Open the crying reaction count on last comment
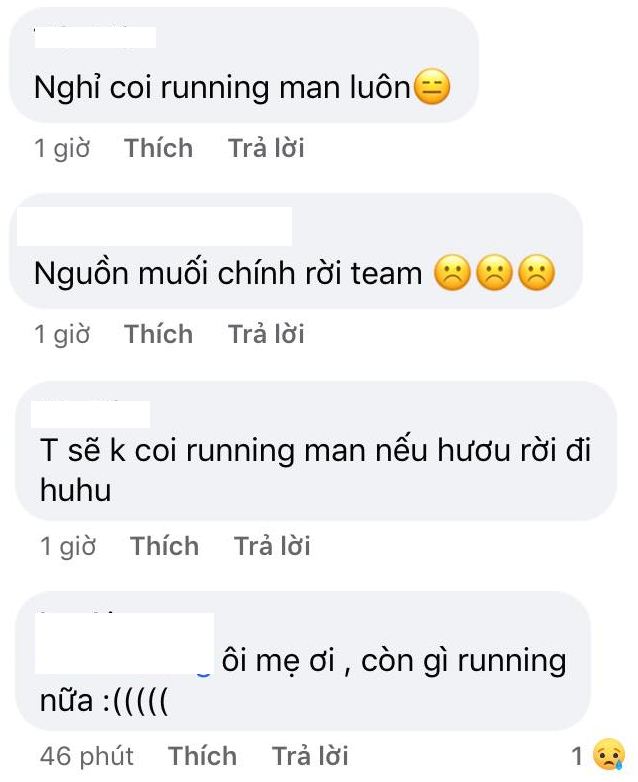The height and width of the screenshot is (782, 638). pos(598,755)
